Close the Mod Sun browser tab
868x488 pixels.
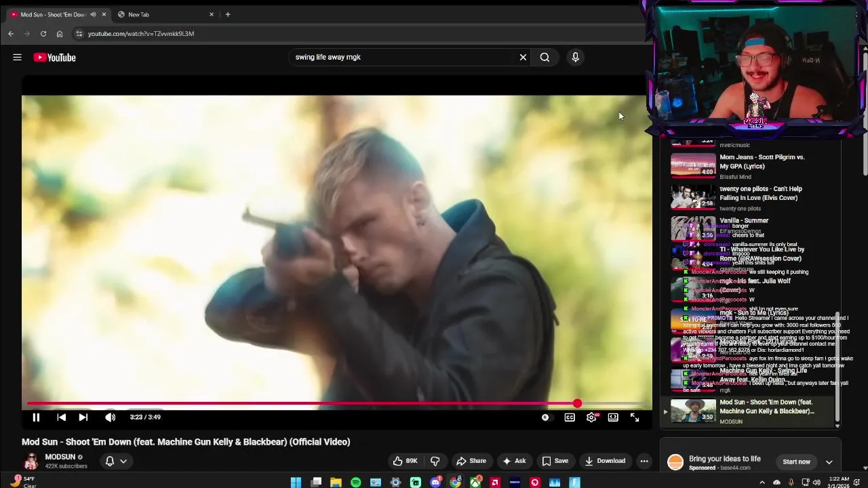point(104,14)
